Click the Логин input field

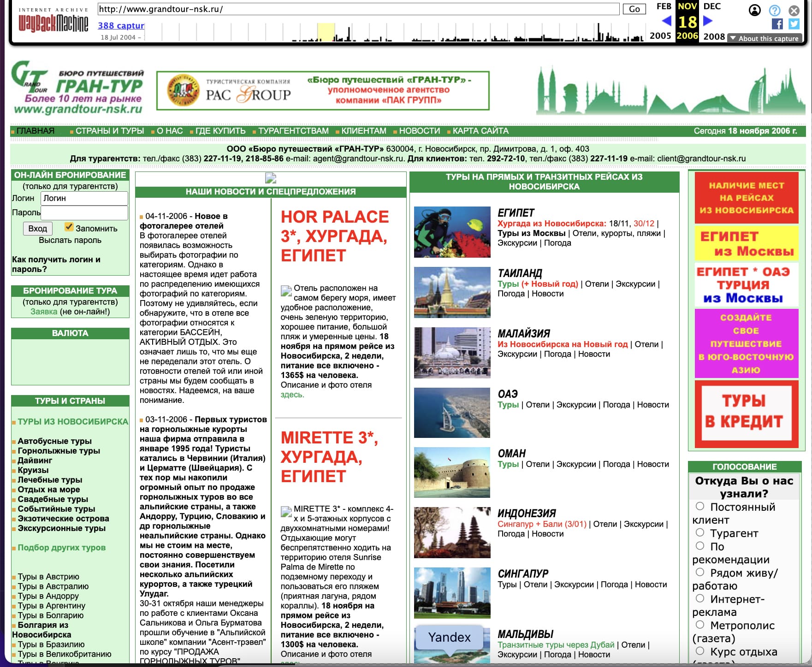(x=84, y=198)
